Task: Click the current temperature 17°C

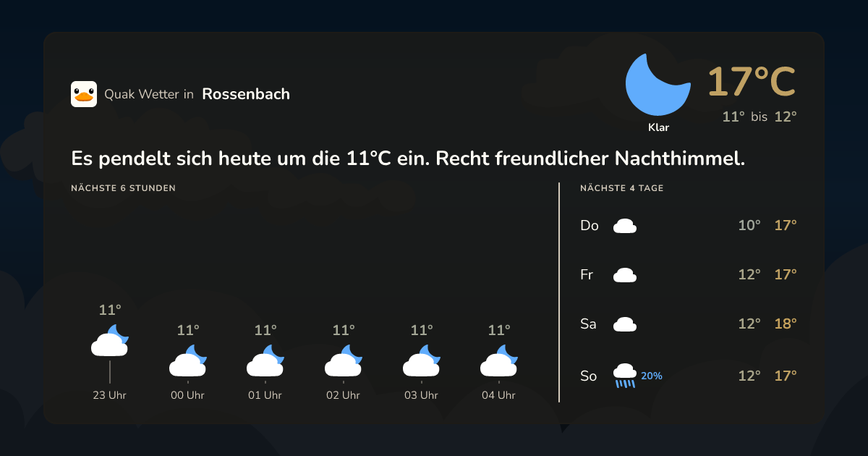Action: [752, 81]
